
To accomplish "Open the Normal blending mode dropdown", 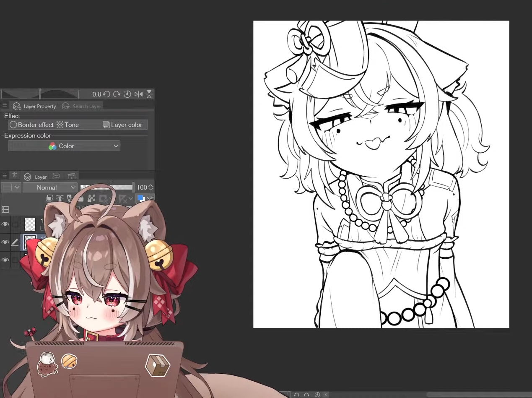I will (50, 187).
